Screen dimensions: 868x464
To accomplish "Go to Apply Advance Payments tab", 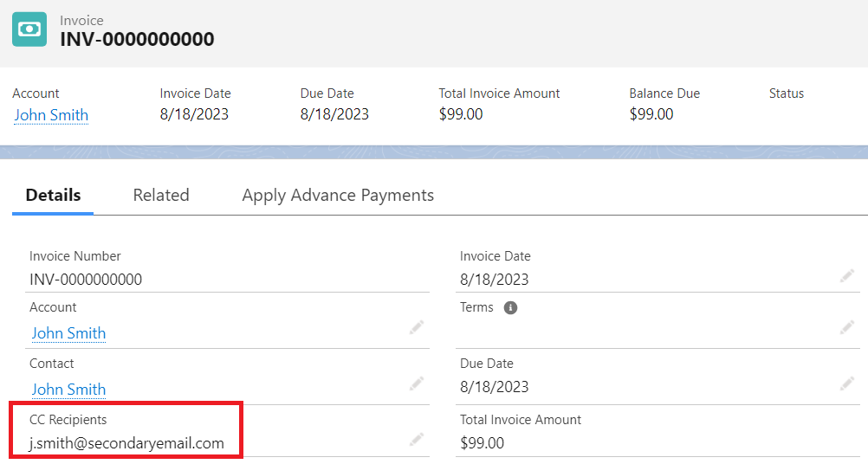I will (338, 195).
